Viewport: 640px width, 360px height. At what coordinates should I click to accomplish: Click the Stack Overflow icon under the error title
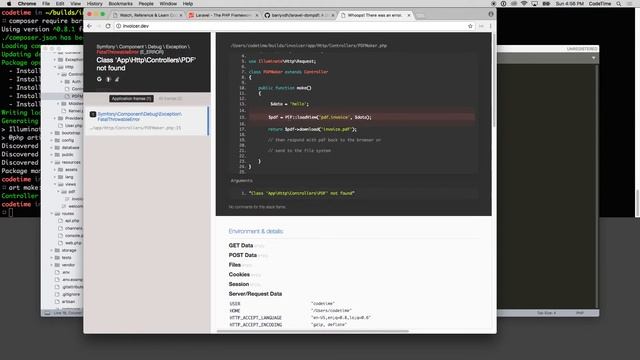click(117, 79)
